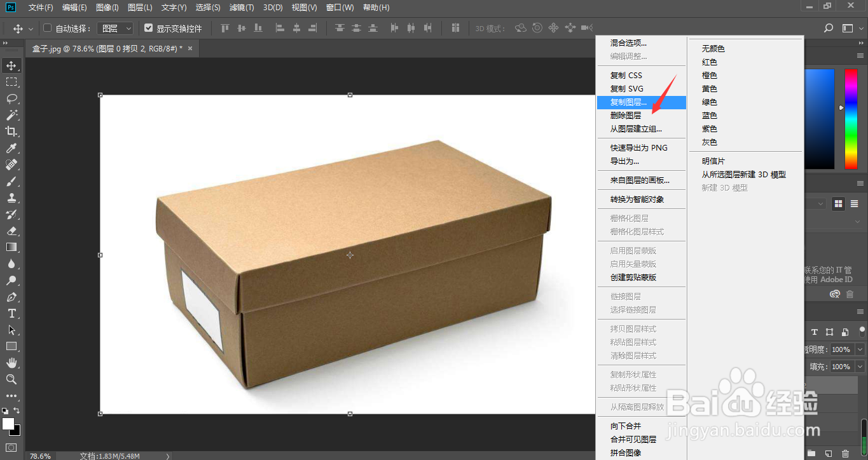Select the Lasso tool

(11, 98)
